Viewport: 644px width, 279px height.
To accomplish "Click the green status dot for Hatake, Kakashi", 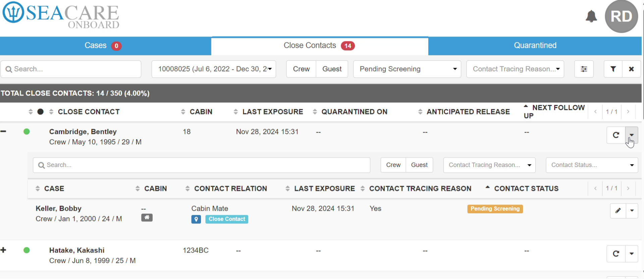I will point(26,250).
